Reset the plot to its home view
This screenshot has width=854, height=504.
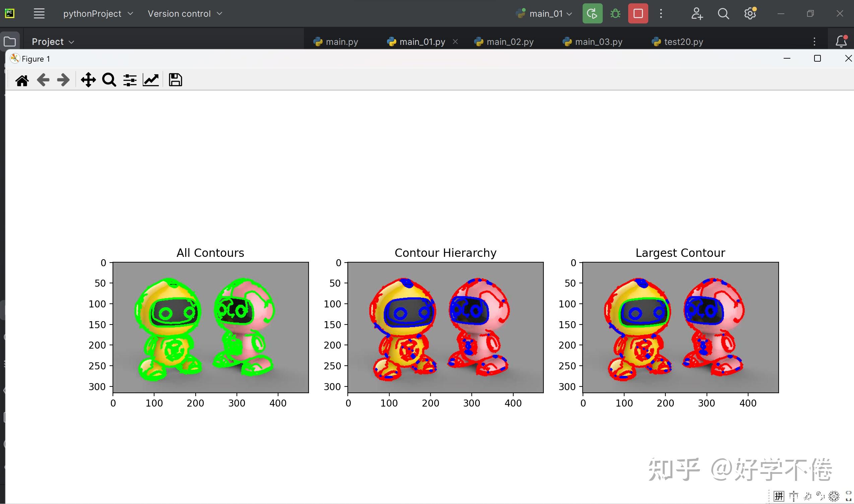click(22, 79)
